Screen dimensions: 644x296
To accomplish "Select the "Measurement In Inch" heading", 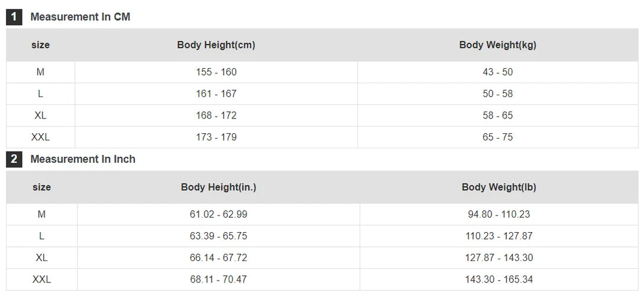I will (83, 159).
